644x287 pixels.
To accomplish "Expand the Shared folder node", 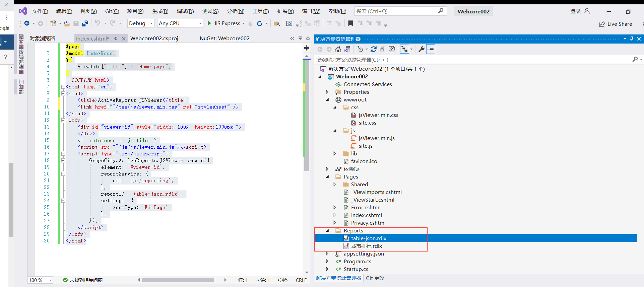I will tap(335, 184).
